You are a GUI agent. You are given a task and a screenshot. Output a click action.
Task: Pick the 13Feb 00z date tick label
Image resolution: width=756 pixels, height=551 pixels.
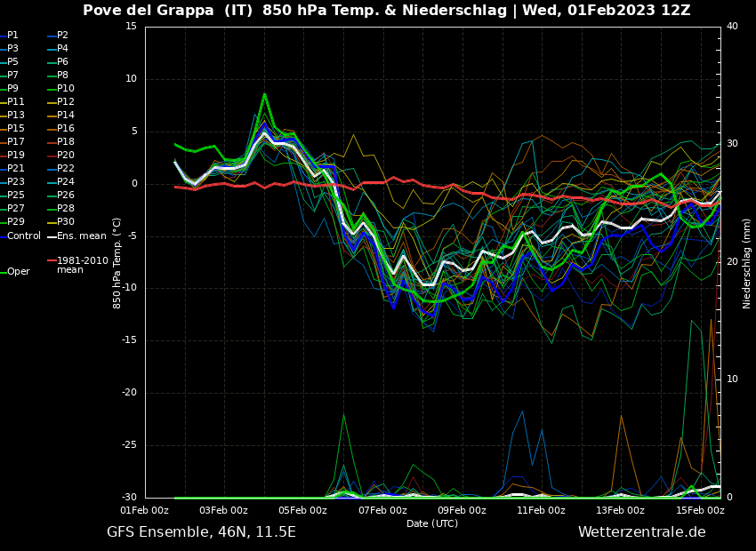(620, 510)
